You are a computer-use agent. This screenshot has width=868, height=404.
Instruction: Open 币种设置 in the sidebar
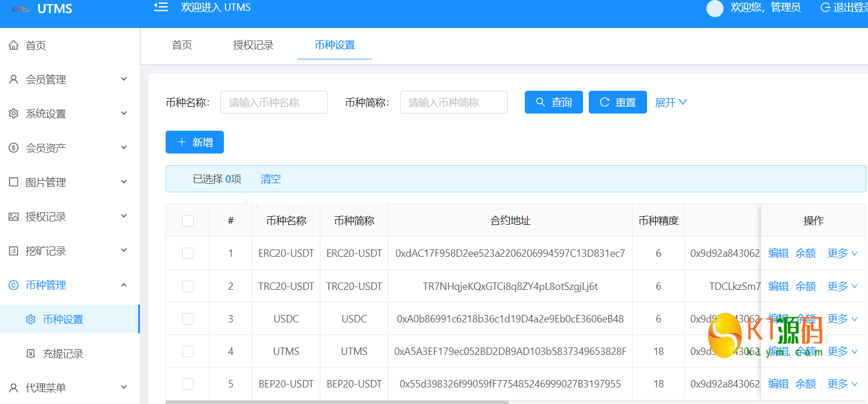[x=70, y=319]
